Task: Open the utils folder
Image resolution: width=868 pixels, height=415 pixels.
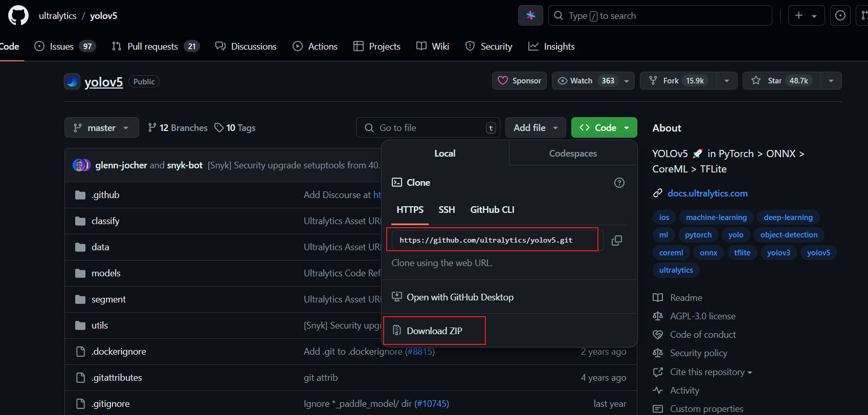Action: click(x=100, y=325)
